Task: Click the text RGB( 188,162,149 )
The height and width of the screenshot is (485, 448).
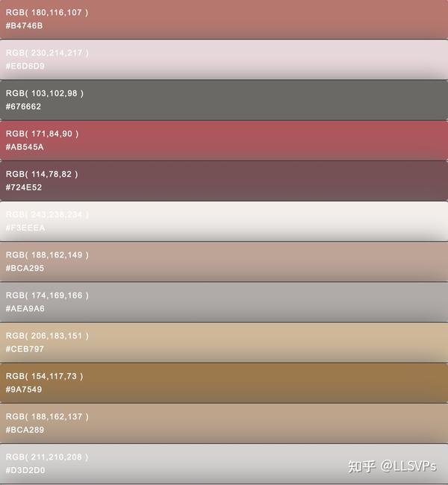Action: (47, 255)
